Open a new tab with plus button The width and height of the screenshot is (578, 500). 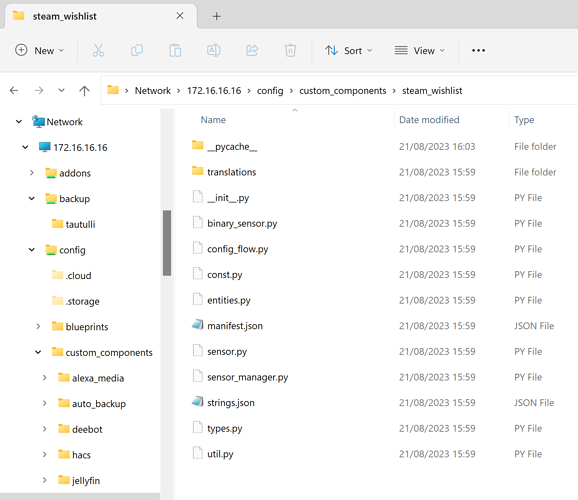217,16
